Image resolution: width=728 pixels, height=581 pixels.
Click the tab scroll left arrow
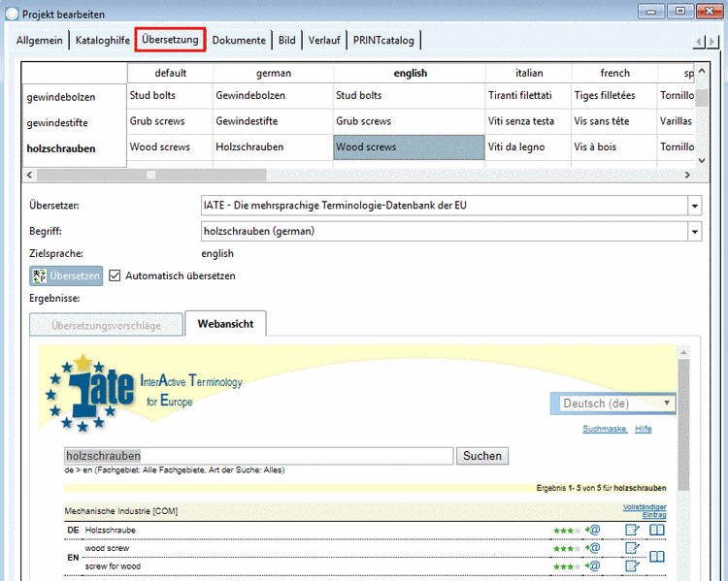(699, 42)
